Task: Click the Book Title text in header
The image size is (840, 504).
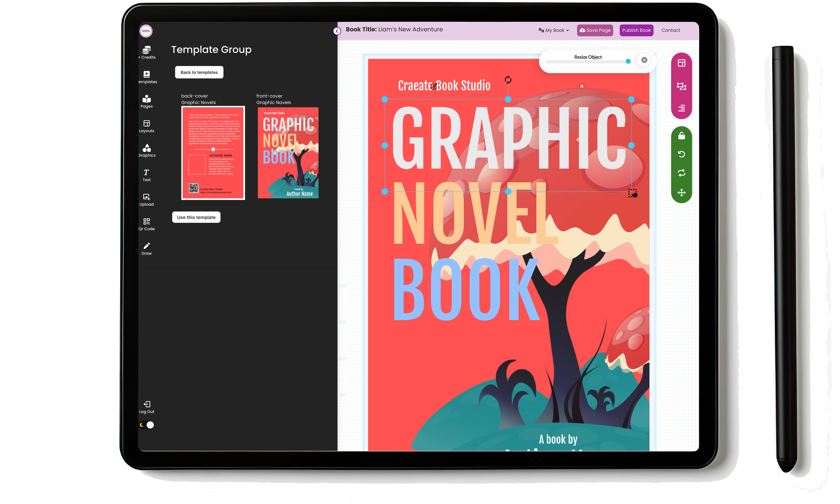Action: (394, 30)
